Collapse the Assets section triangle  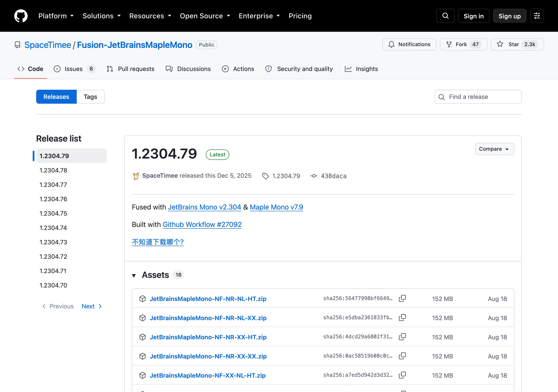tap(134, 275)
